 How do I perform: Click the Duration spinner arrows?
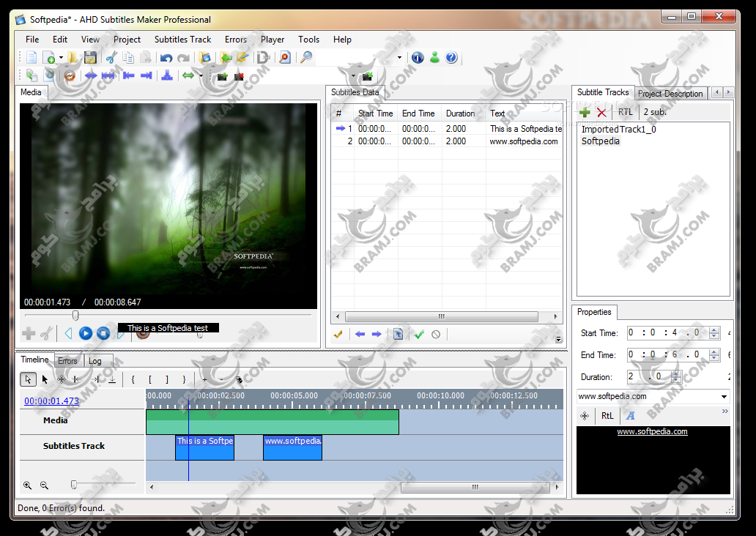(x=676, y=377)
